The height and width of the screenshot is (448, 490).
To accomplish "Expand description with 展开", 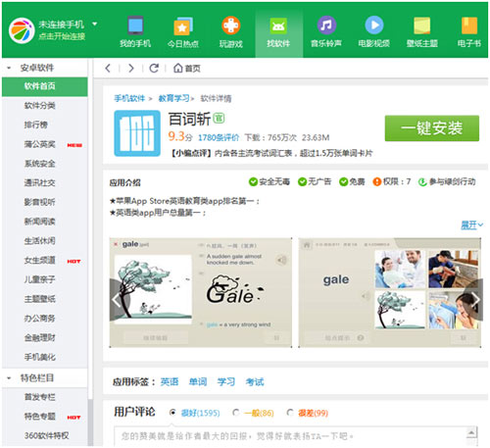I will point(471,224).
